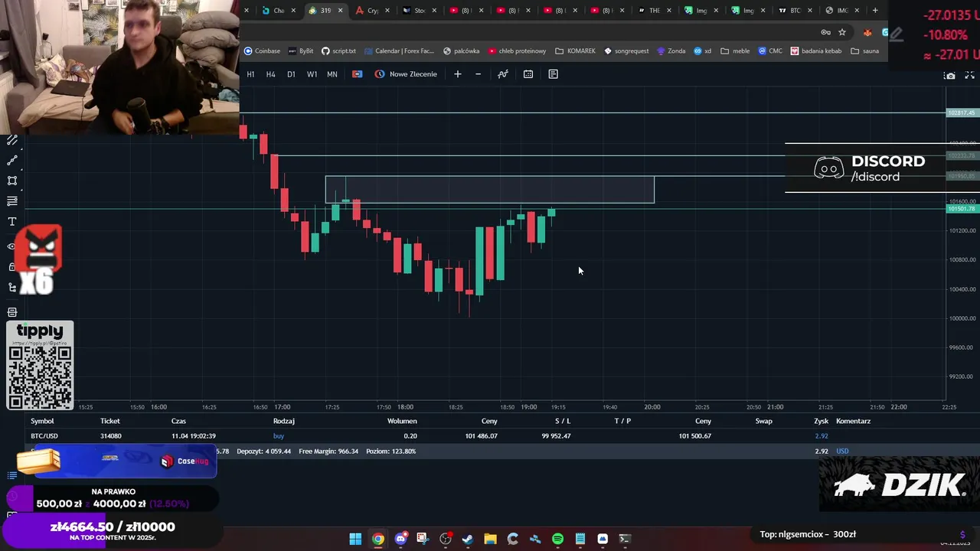Open the password key icon in address bar
This screenshot has height=551, width=980.
tap(825, 32)
